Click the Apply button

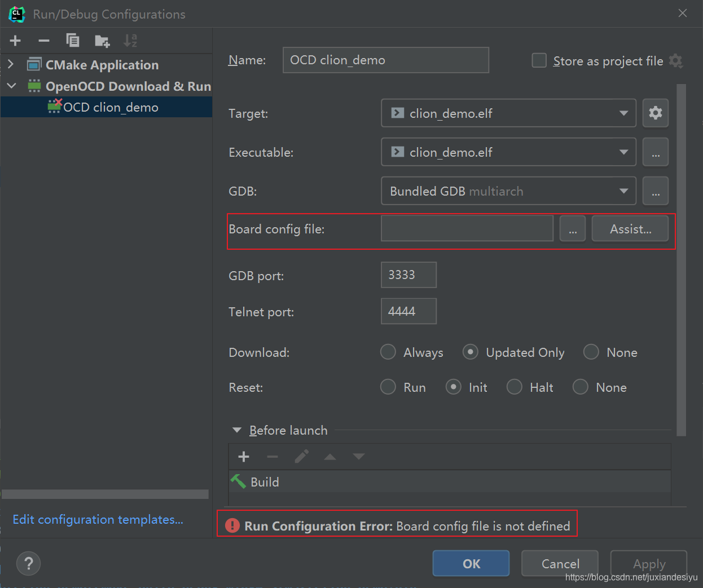[649, 563]
